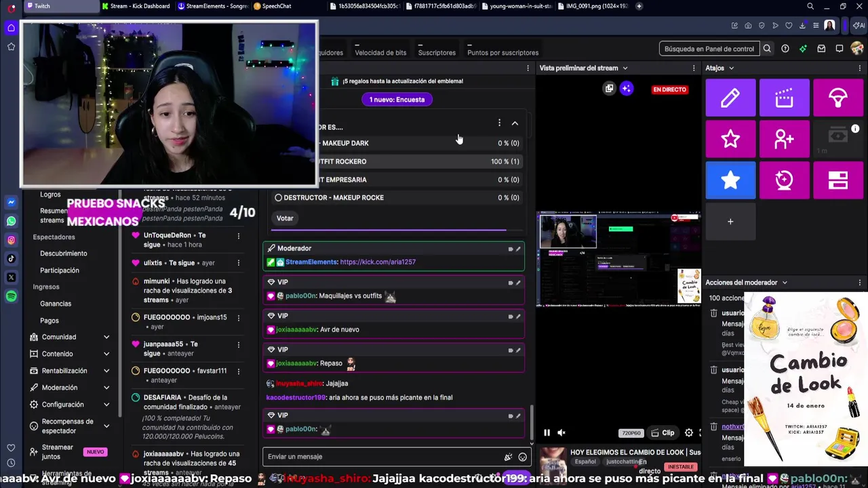
Task: Click the help question mark icon
Action: click(785, 49)
